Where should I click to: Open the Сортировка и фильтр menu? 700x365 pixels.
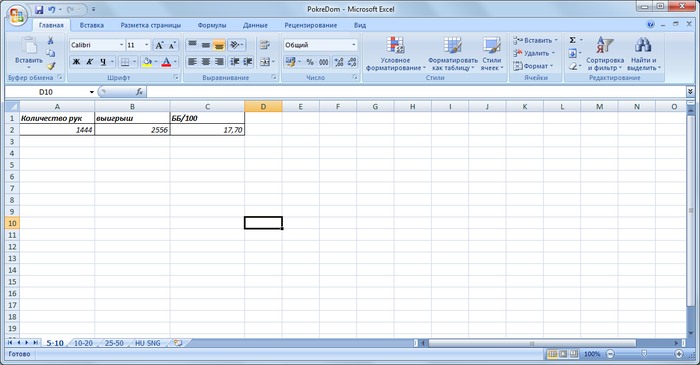(605, 53)
